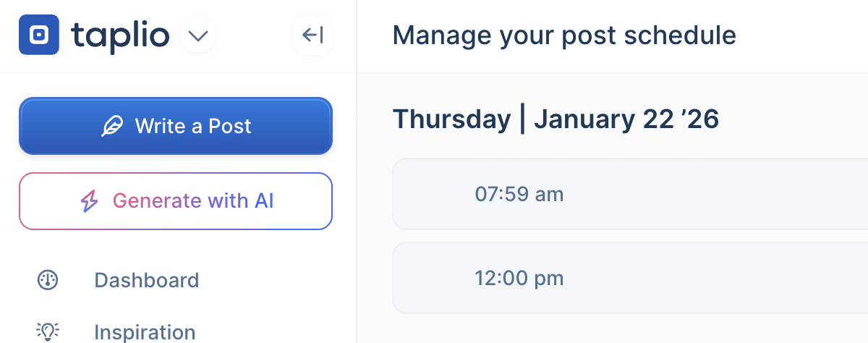Image resolution: width=868 pixels, height=343 pixels.
Task: Click the lightning bolt icon for AI generation
Action: [89, 201]
